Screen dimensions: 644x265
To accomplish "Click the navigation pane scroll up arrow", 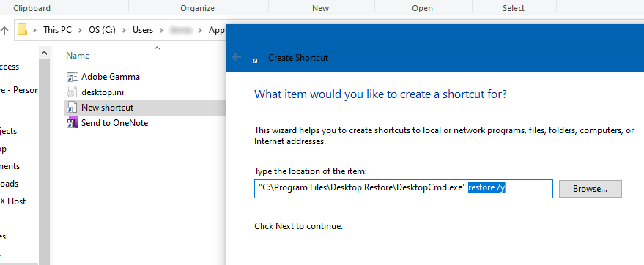I will 45,53.
